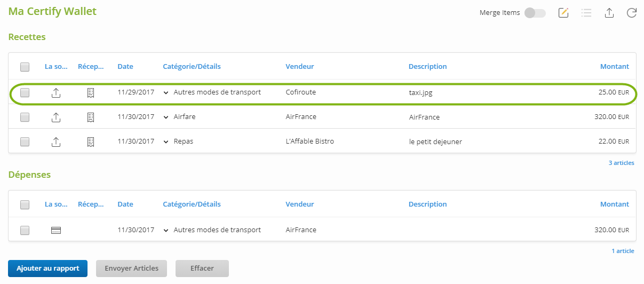Screen dimensions: 644x284
Task: Sort Recettes by Récep... column
Action: coord(91,67)
